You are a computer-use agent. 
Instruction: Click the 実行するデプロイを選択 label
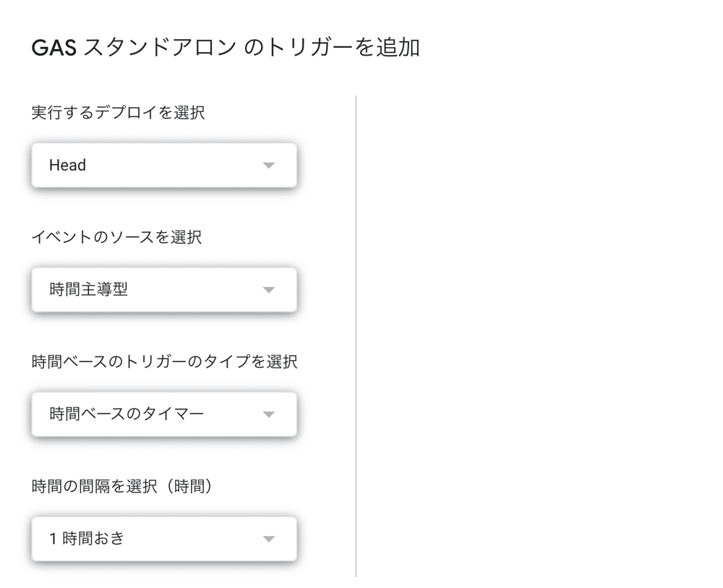tap(118, 113)
